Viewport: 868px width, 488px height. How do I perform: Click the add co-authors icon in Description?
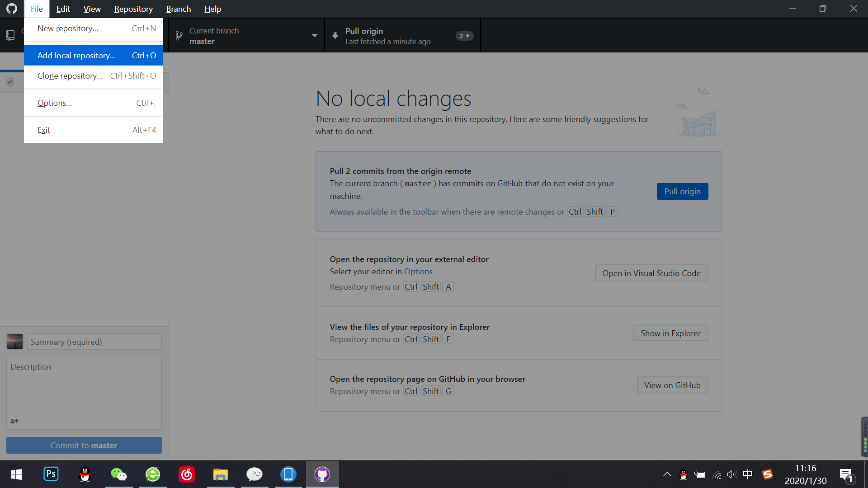[14, 421]
